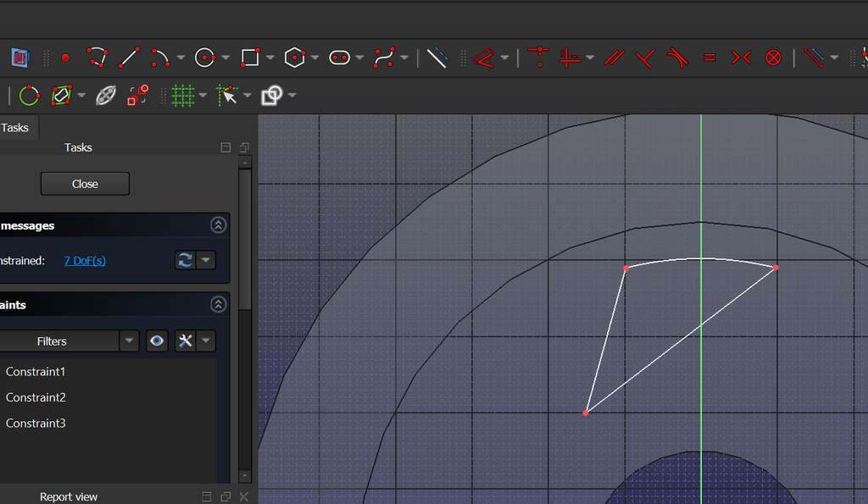Screen dimensions: 868x504
Task: Apply the Symmetric constraint
Action: click(x=741, y=58)
